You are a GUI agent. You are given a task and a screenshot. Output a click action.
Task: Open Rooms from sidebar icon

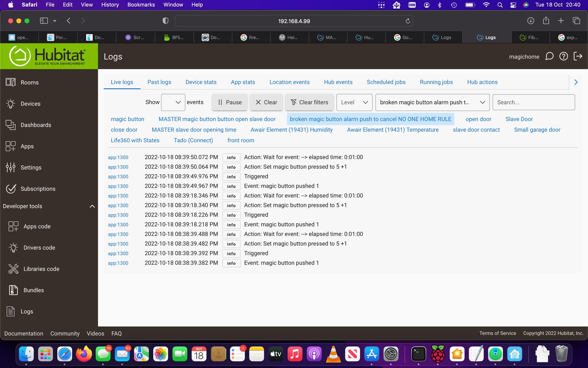pyautogui.click(x=10, y=82)
